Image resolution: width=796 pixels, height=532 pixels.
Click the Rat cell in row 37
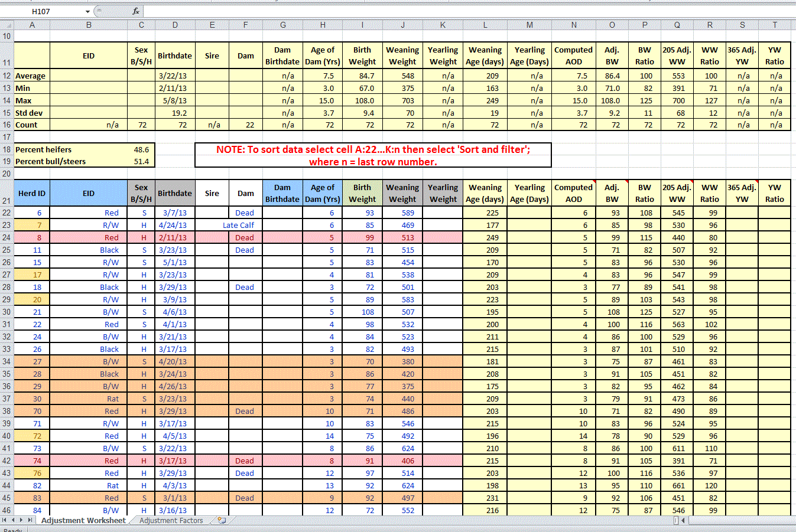89,399
